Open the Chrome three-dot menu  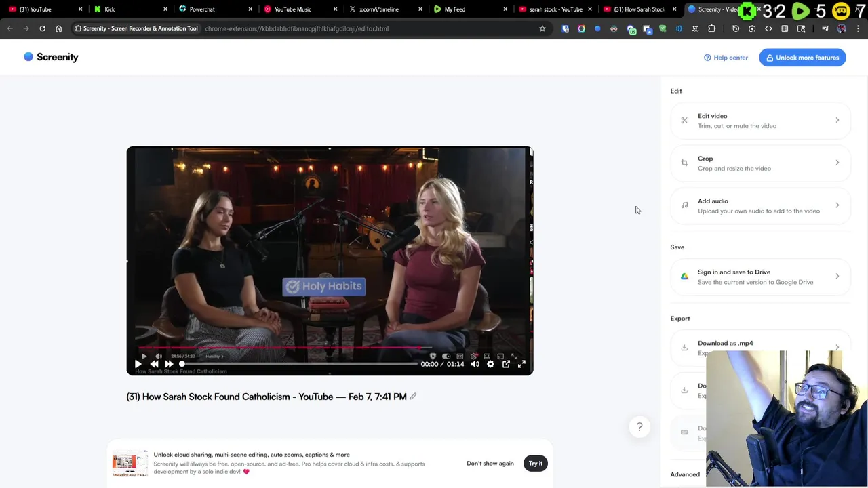pyautogui.click(x=858, y=28)
